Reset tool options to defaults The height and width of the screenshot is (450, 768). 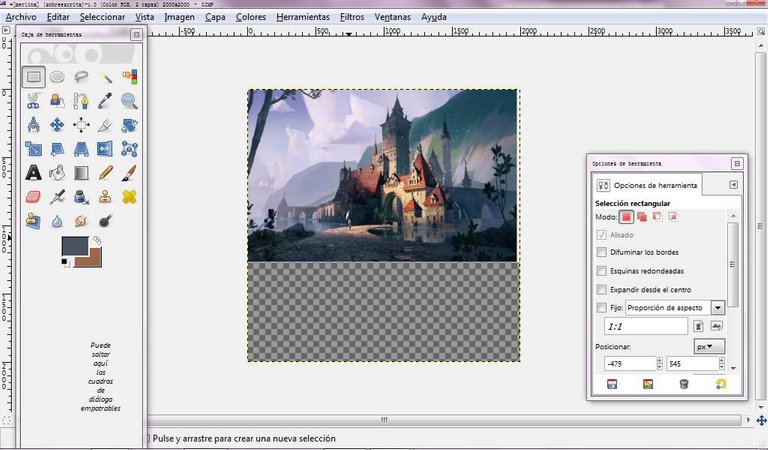[x=720, y=384]
